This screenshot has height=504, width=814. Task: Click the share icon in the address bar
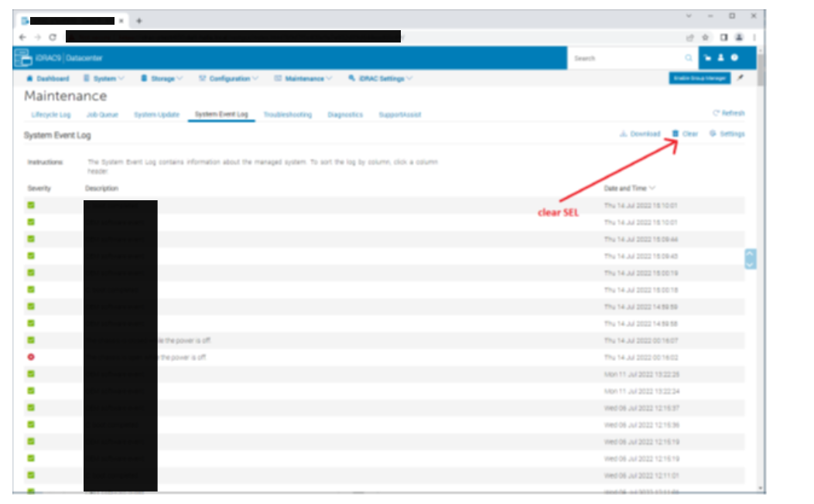690,37
